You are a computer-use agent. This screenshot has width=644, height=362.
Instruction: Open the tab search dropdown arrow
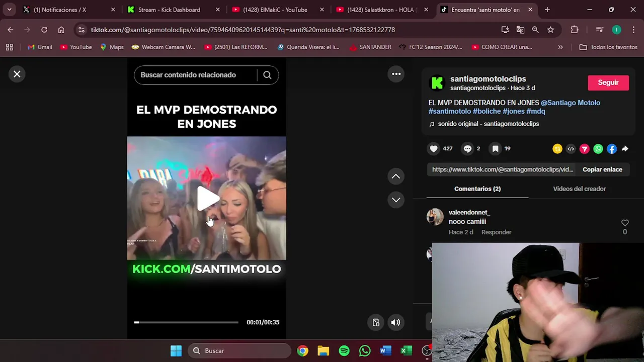(x=9, y=10)
